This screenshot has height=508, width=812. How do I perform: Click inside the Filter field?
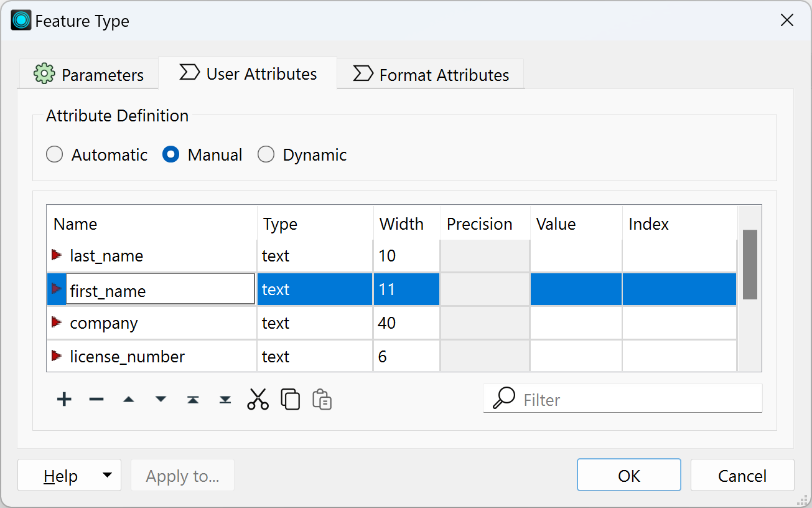coord(622,398)
